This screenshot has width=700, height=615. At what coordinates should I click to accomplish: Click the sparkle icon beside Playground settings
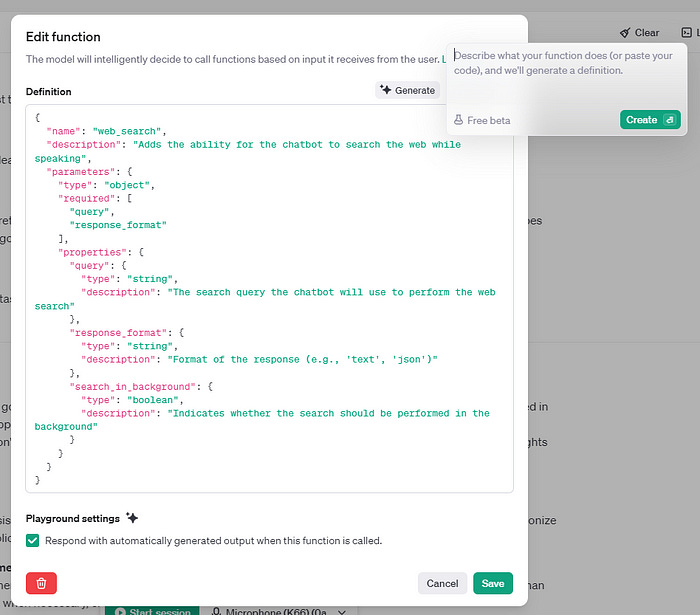click(x=132, y=518)
